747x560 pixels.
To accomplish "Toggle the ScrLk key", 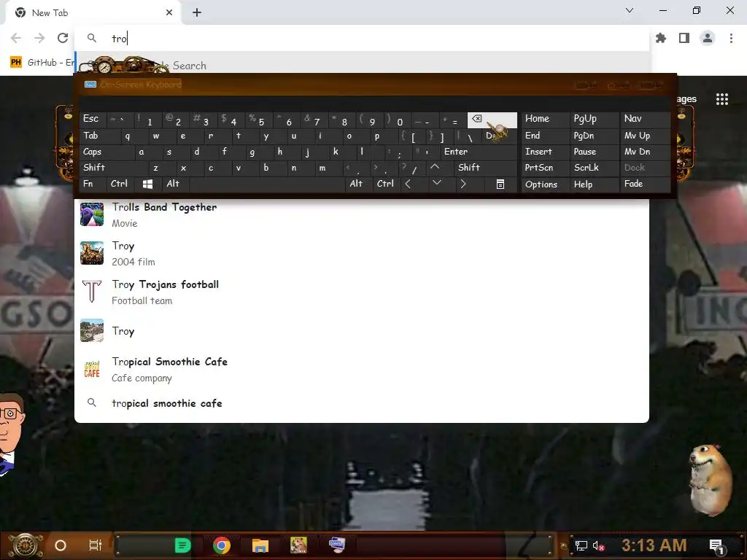I will (x=593, y=167).
